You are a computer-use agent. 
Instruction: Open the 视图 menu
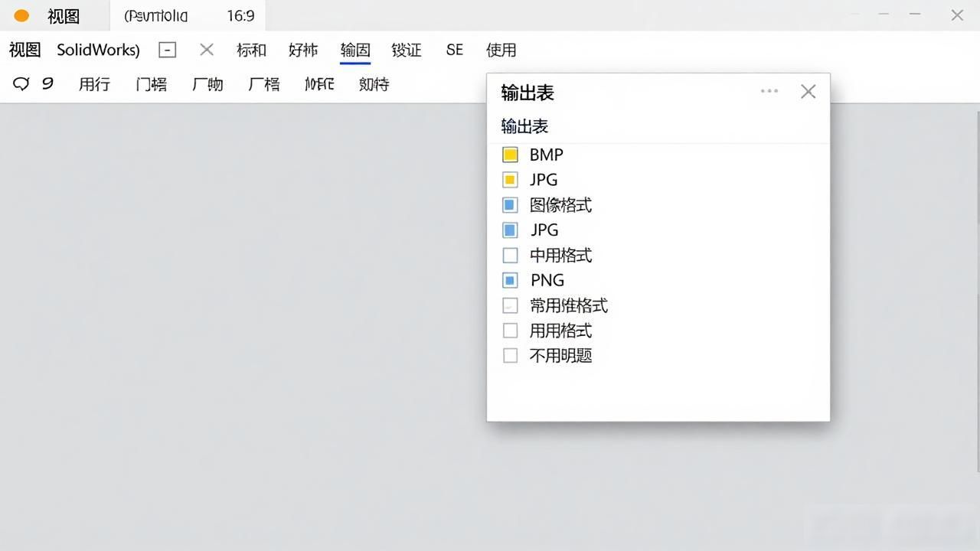click(24, 50)
